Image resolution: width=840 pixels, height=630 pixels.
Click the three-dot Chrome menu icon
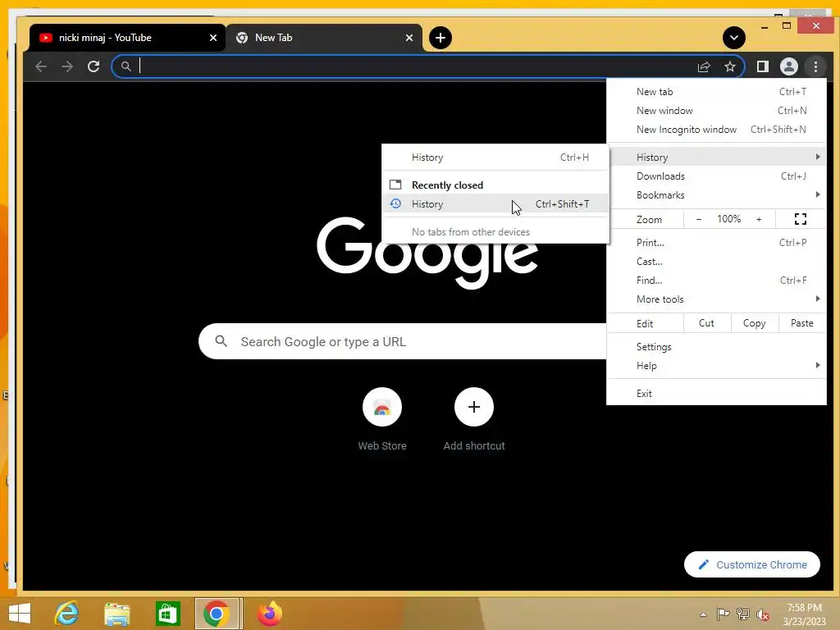pyautogui.click(x=815, y=66)
